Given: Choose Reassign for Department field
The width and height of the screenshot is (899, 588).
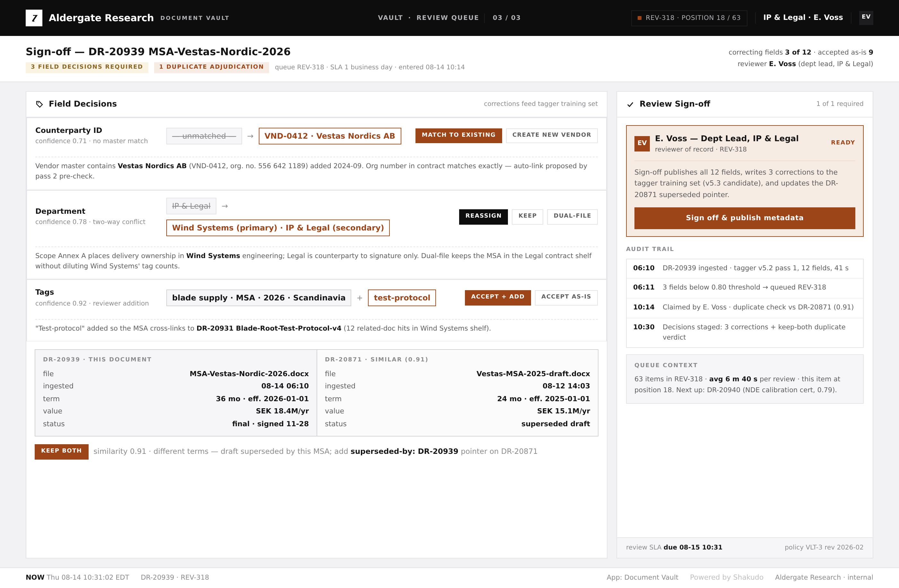Looking at the screenshot, I should click(483, 217).
